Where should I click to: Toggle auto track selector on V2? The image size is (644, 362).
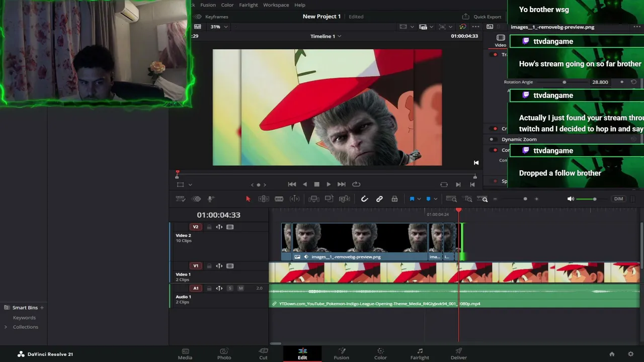click(219, 227)
